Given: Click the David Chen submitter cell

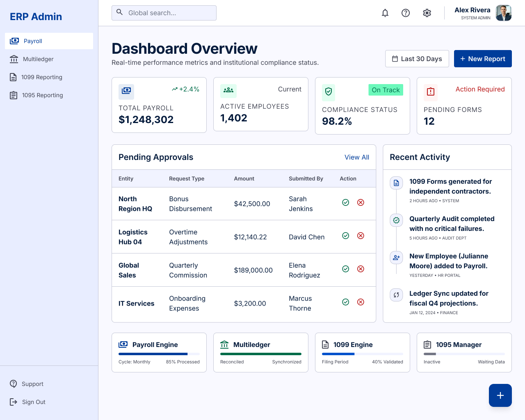Looking at the screenshot, I should pos(307,237).
